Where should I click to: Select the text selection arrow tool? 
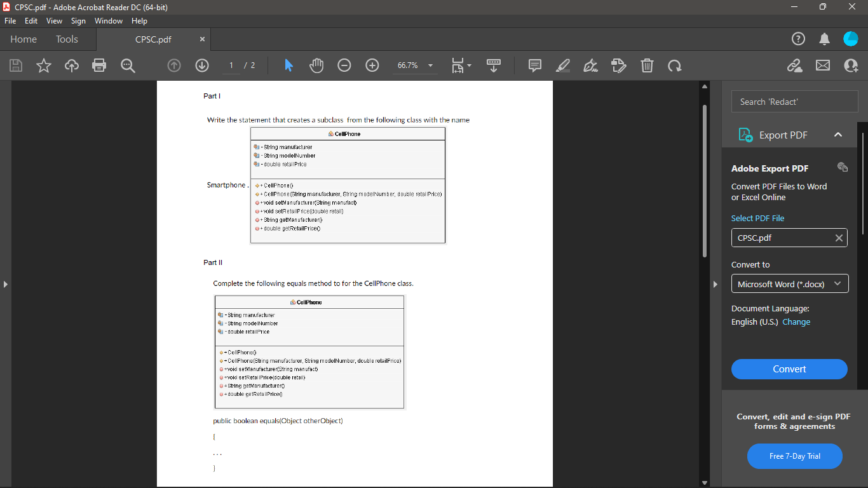(288, 65)
